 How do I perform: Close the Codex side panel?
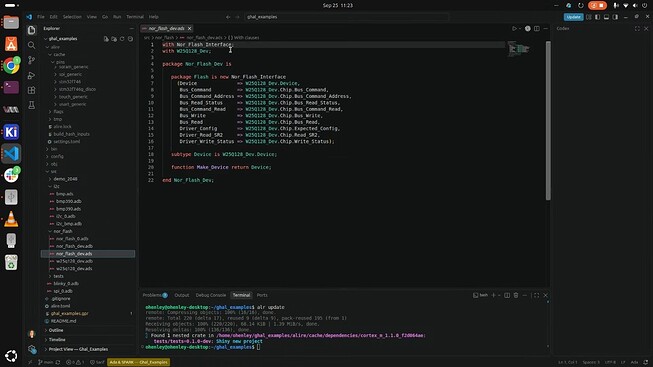point(646,28)
